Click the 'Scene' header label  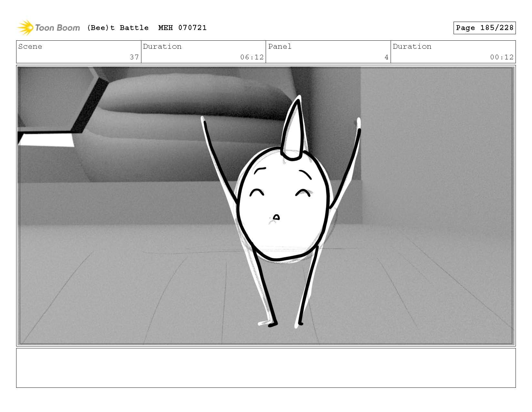(x=30, y=46)
